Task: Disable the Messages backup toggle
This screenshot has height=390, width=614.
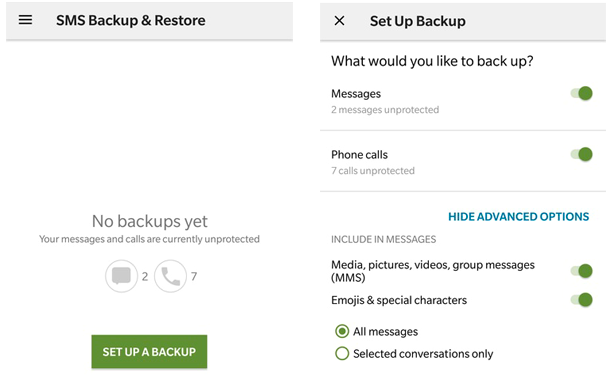Action: [581, 94]
